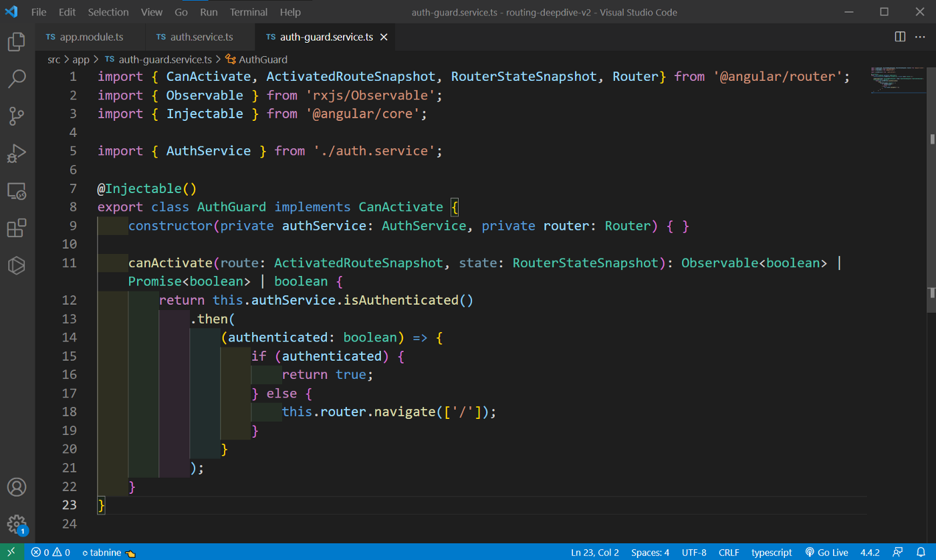
Task: Click the tabnine status bar item
Action: click(109, 552)
